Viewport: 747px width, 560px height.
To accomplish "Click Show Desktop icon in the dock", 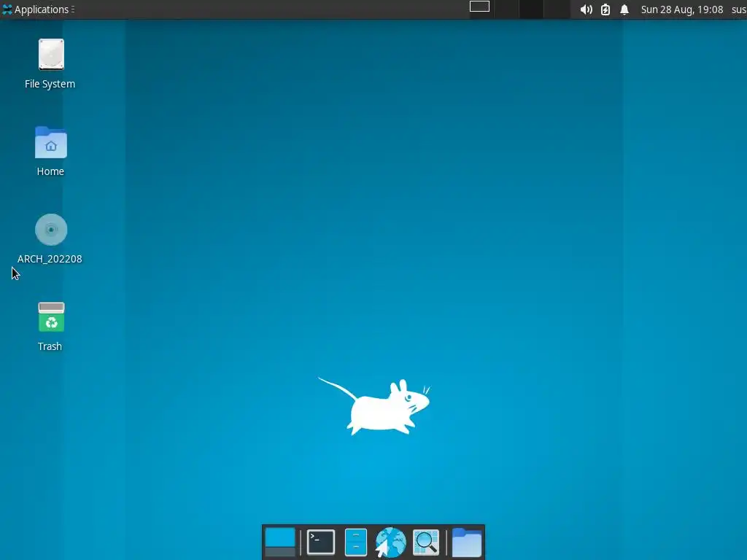I will pos(280,542).
